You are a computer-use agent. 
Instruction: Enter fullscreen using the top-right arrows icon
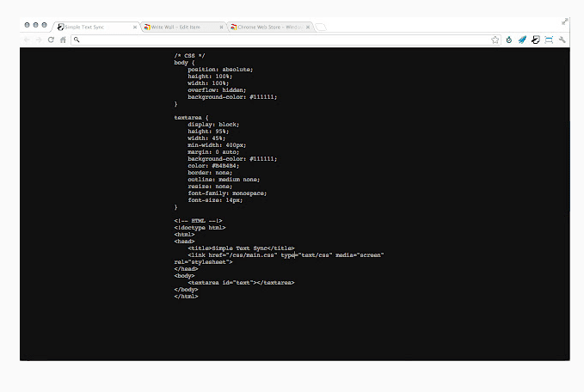click(x=565, y=21)
